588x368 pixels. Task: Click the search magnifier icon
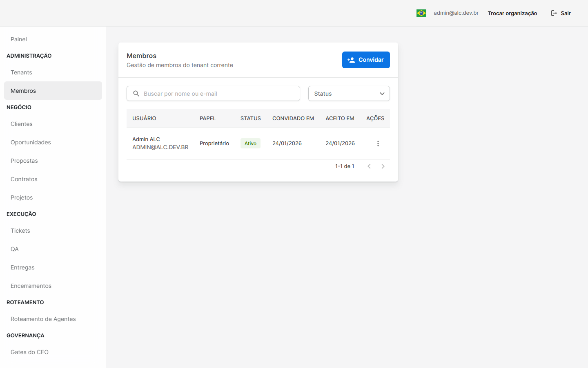click(136, 94)
